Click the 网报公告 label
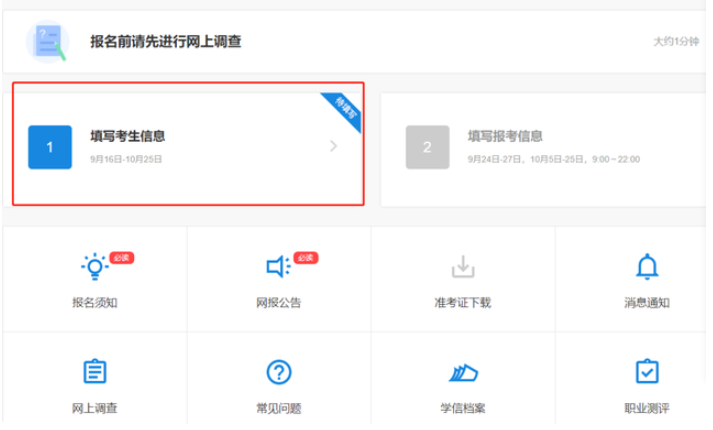This screenshot has width=713, height=430. coord(278,303)
